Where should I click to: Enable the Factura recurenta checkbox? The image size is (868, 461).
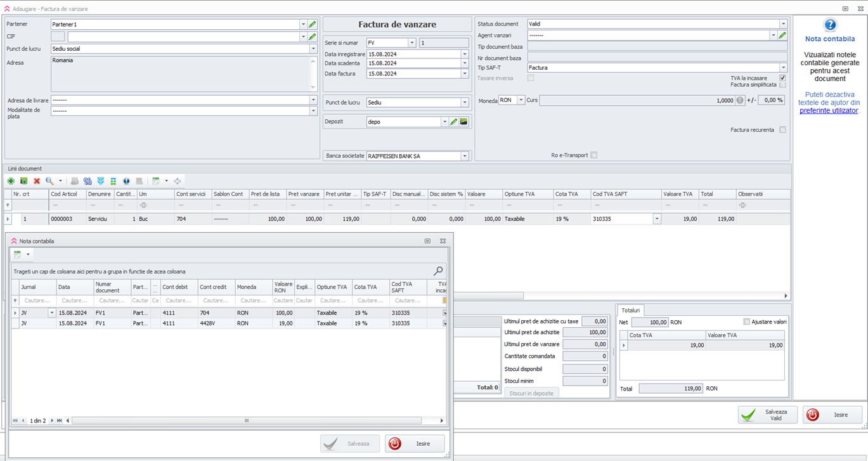point(782,130)
